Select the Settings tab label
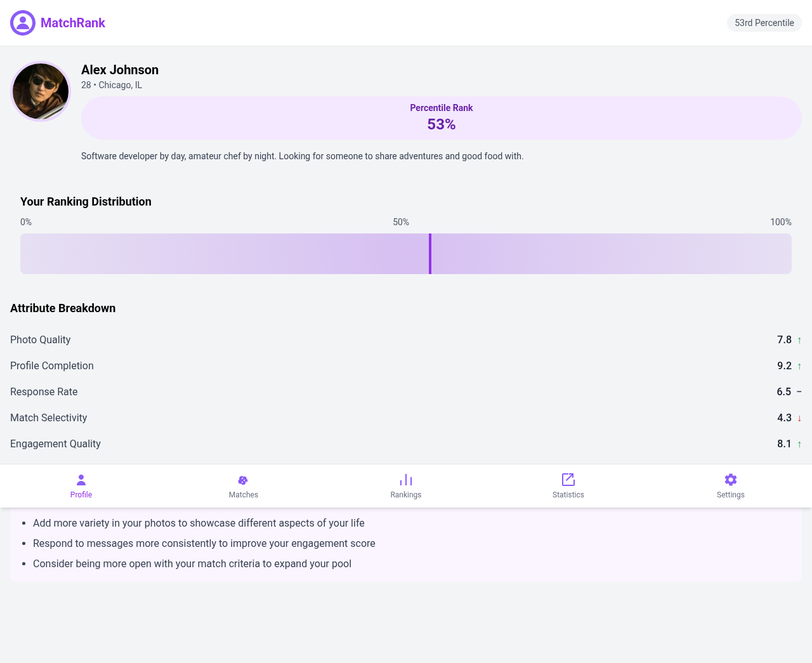 (x=730, y=495)
